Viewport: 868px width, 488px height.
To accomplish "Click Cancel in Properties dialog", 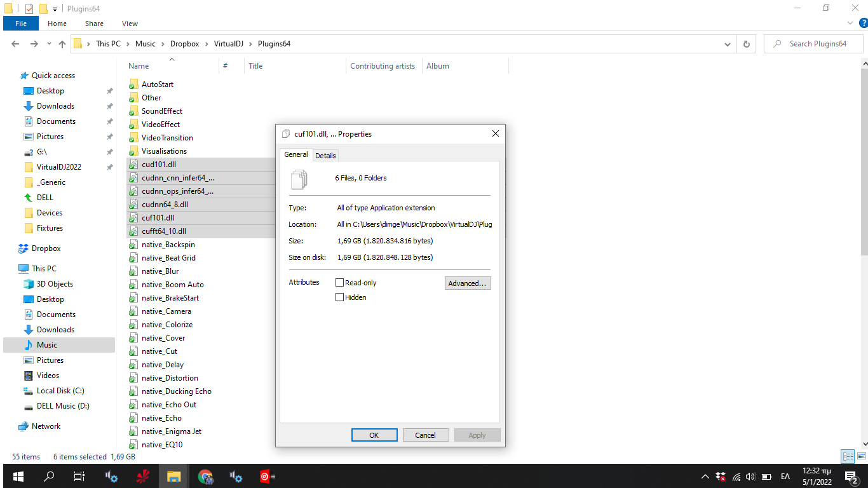I will [426, 435].
